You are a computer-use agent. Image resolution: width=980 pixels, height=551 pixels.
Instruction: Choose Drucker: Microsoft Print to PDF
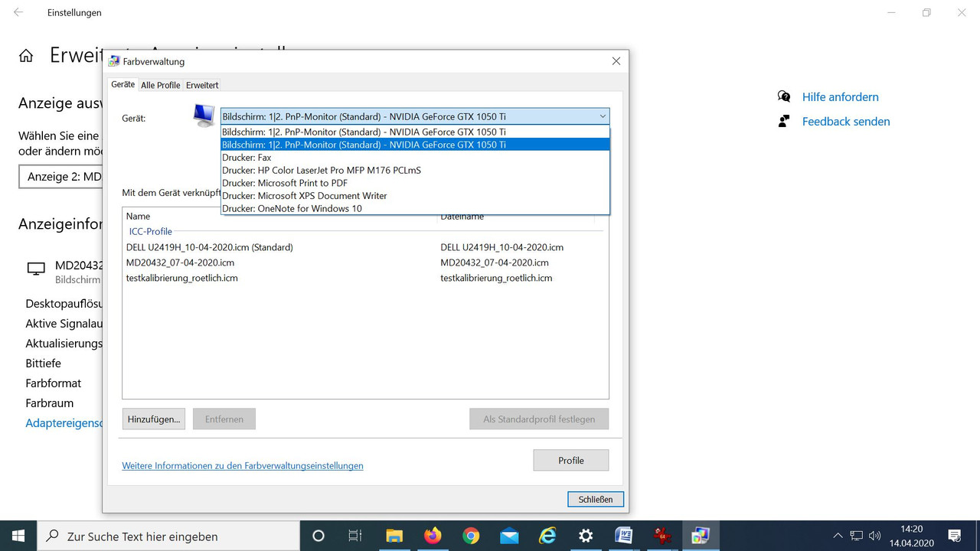pos(415,183)
